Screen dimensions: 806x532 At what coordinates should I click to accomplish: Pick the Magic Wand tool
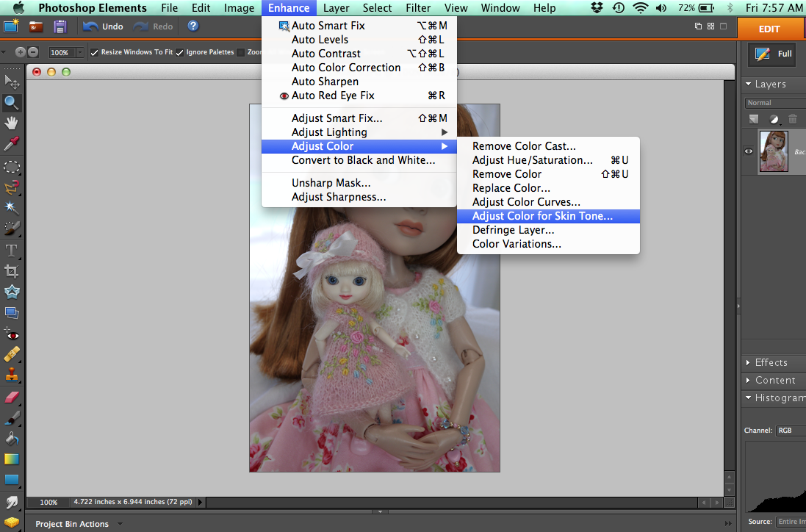click(12, 207)
